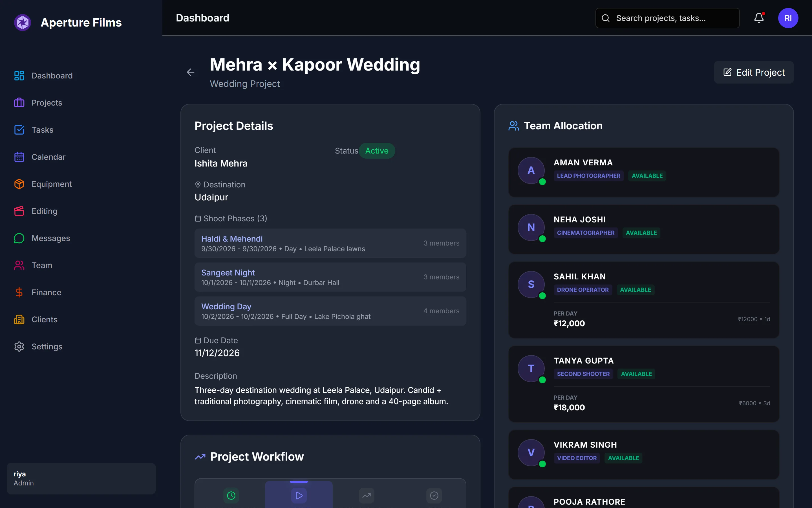Open Pooja Rathore's team card
This screenshot has width=812, height=508.
click(644, 498)
